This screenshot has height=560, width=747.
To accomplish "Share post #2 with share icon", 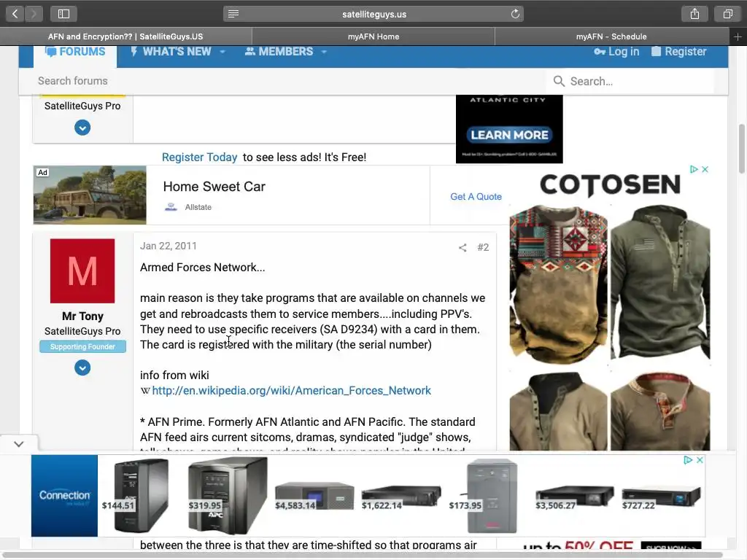I will pyautogui.click(x=462, y=248).
